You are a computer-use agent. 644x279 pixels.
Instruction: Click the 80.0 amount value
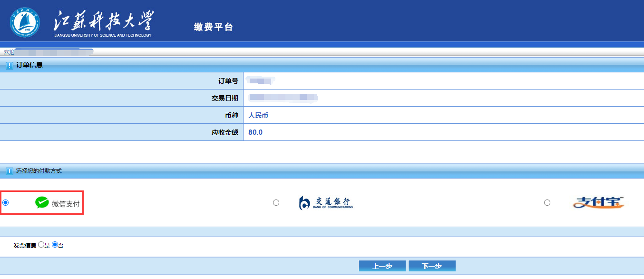click(x=255, y=132)
